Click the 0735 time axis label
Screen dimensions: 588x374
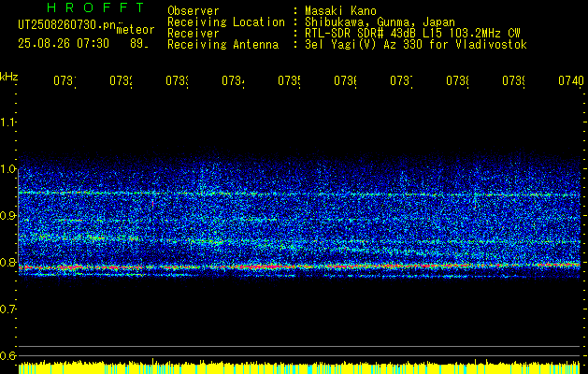(x=289, y=80)
